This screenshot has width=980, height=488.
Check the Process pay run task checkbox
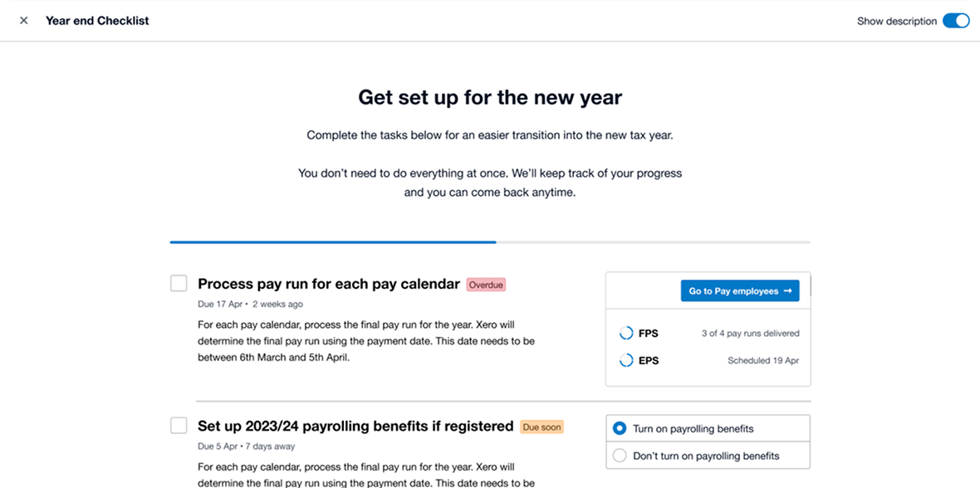(x=179, y=283)
